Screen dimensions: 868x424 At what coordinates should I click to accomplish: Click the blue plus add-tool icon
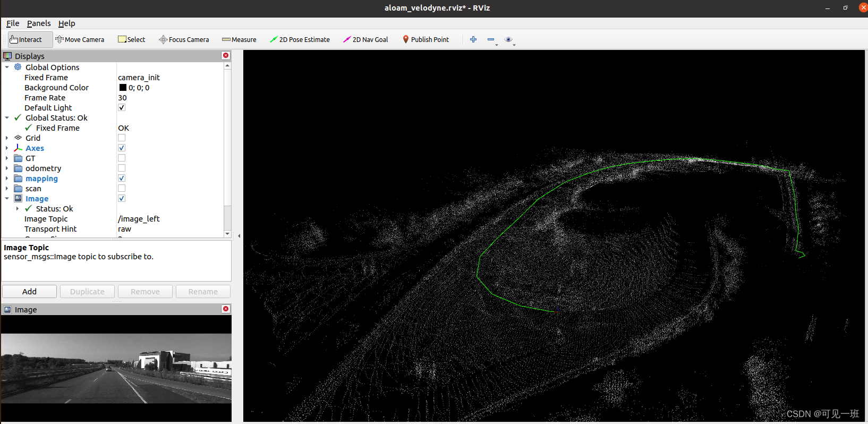click(x=473, y=39)
